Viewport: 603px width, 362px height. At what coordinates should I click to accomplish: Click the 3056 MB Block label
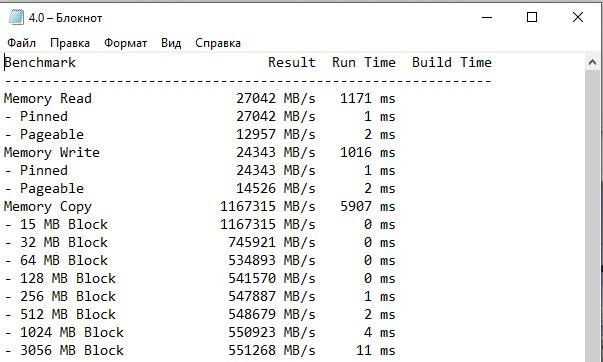(x=72, y=350)
